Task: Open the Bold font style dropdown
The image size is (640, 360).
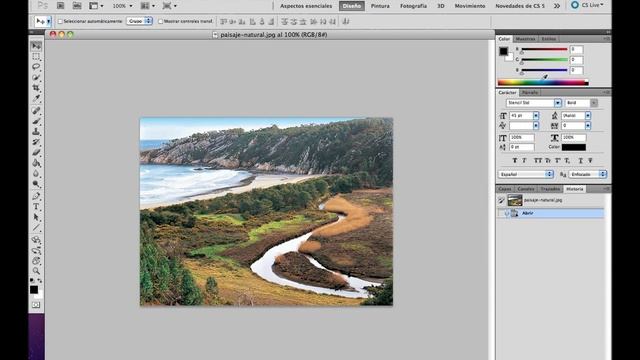Action: pos(594,103)
